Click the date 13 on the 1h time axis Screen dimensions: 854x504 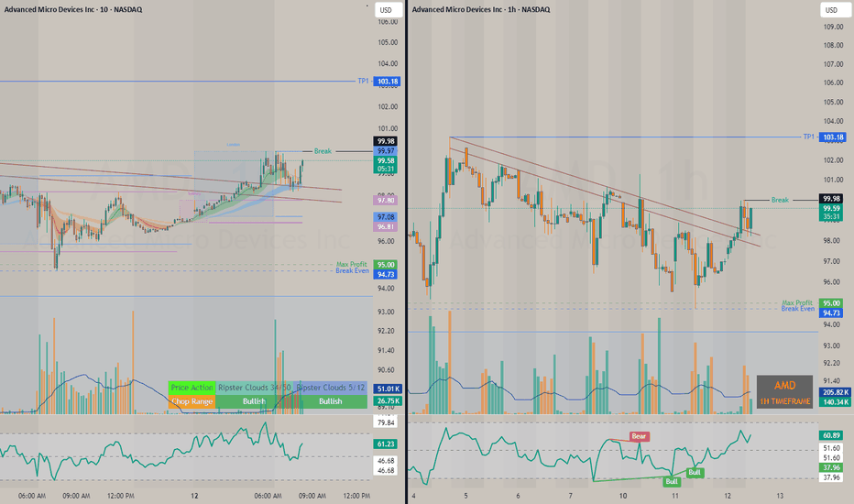(780, 496)
